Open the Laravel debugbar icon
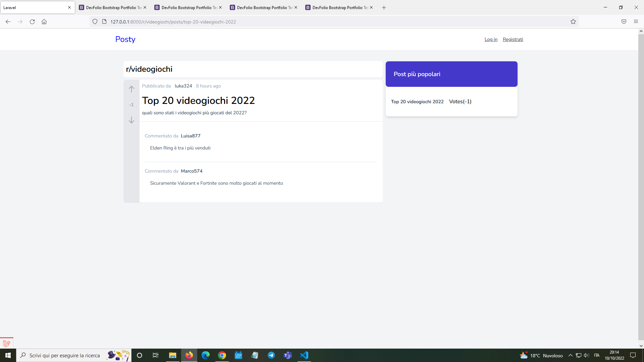Image resolution: width=644 pixels, height=362 pixels. point(6,344)
